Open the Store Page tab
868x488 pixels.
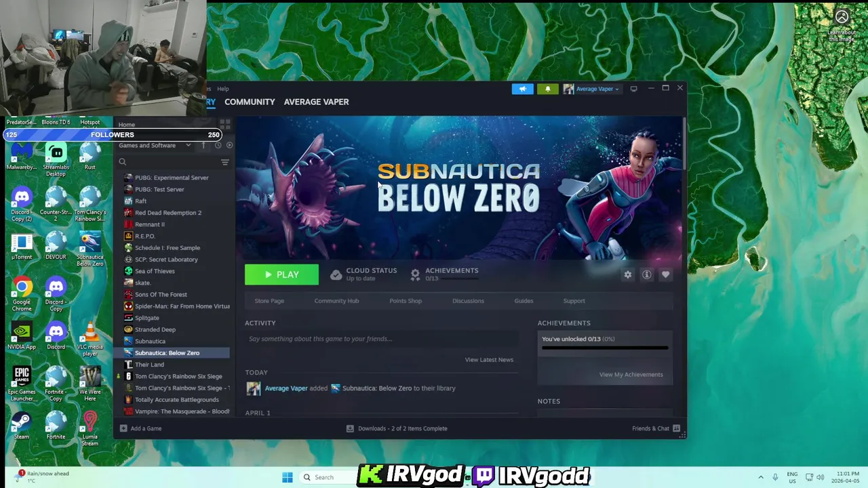click(x=269, y=301)
